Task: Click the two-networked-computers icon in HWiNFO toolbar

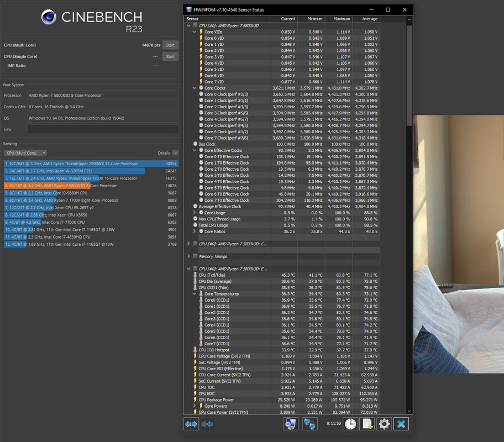Action: pyautogui.click(x=309, y=424)
